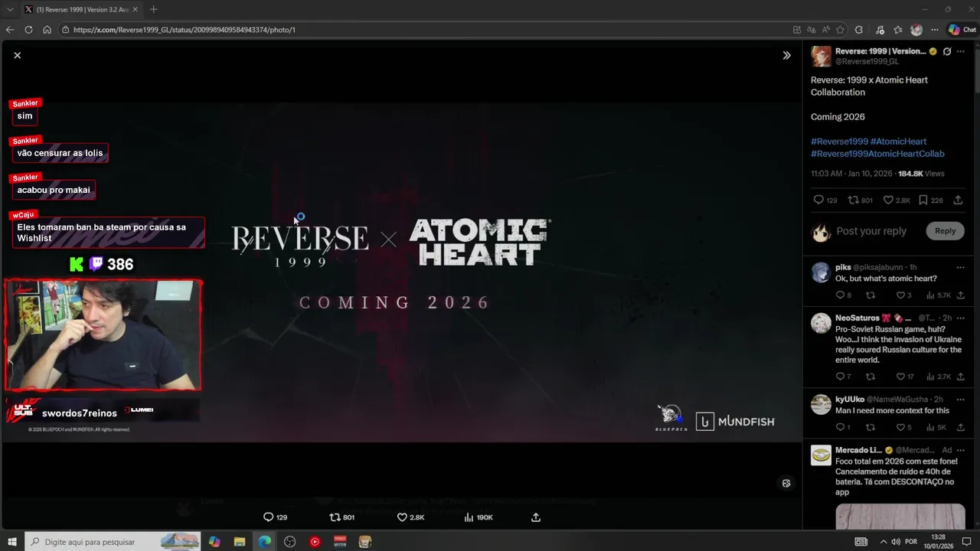Like the kyUUko reply
980x551 pixels.
point(900,427)
